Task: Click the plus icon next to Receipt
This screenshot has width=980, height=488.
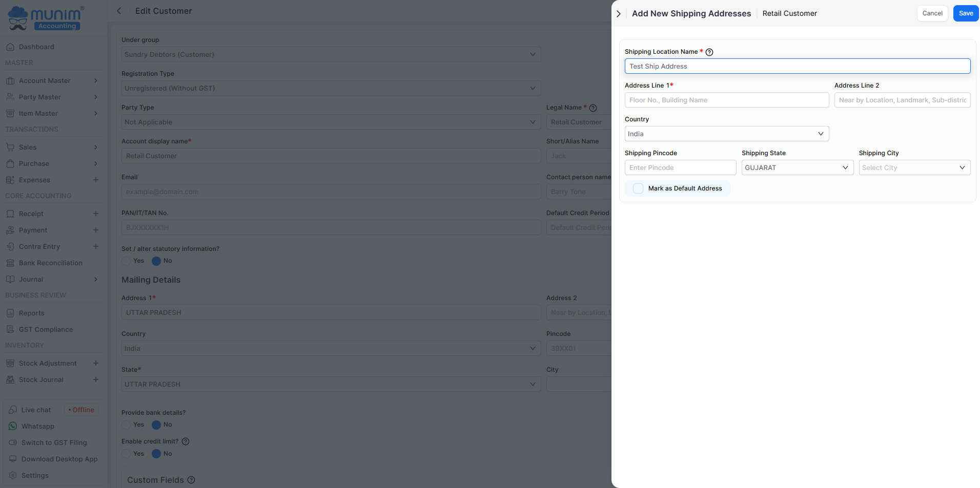Action: (96, 214)
